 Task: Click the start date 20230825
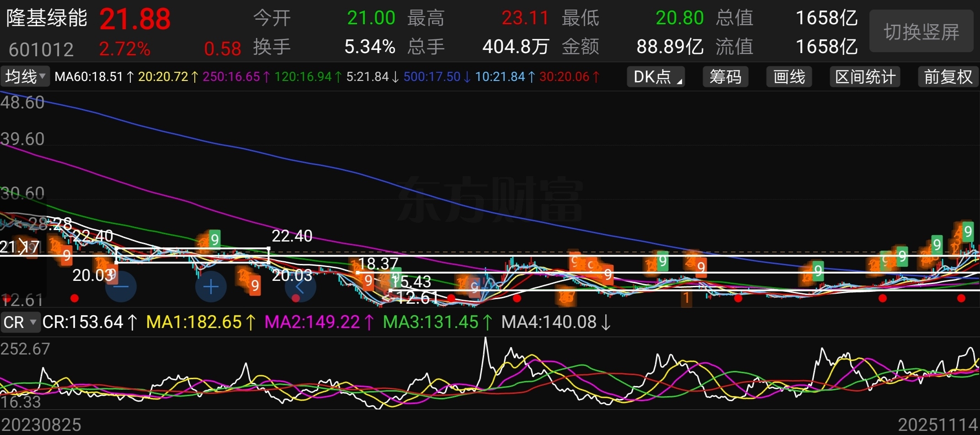[41, 425]
